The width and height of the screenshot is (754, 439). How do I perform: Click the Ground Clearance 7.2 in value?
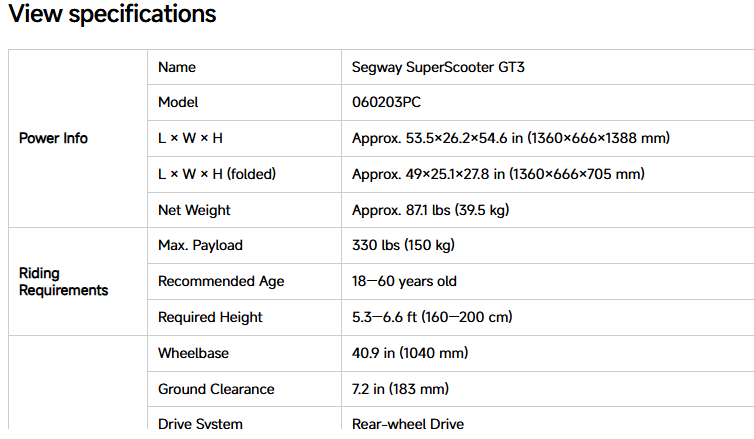[400, 389]
